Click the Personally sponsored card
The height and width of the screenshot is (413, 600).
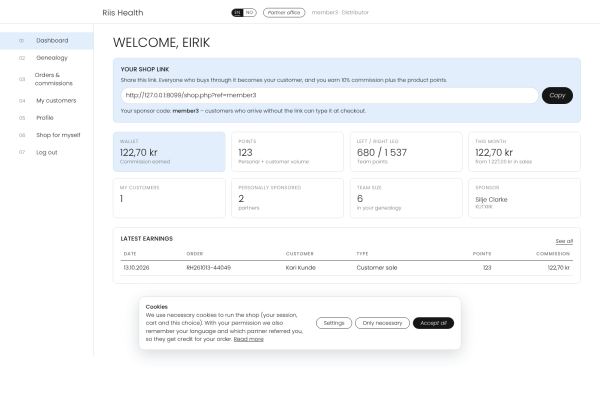coord(287,198)
